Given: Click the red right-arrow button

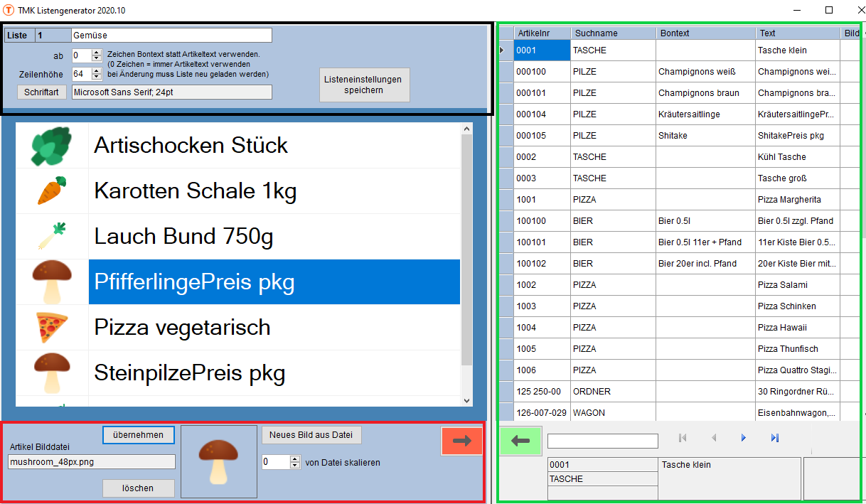Looking at the screenshot, I should [x=461, y=441].
